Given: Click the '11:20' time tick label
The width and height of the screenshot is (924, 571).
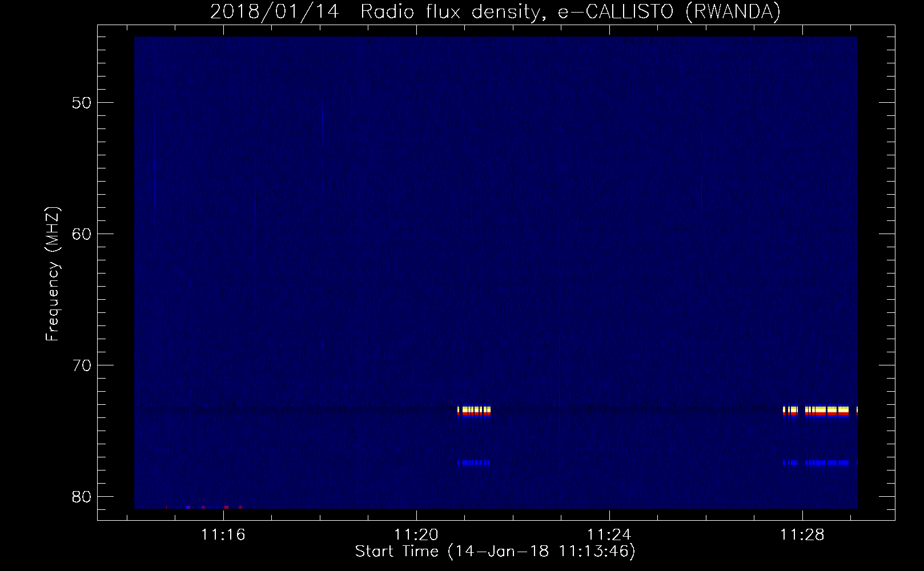Looking at the screenshot, I should pyautogui.click(x=416, y=535).
